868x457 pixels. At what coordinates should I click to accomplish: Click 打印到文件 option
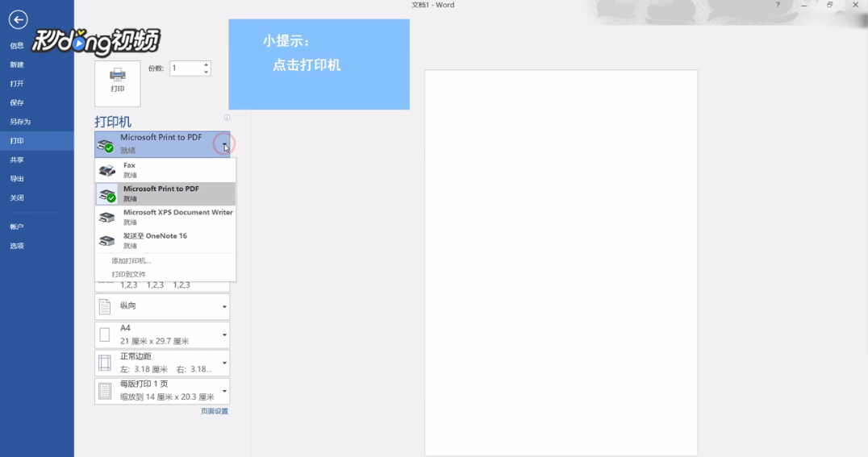coord(128,274)
